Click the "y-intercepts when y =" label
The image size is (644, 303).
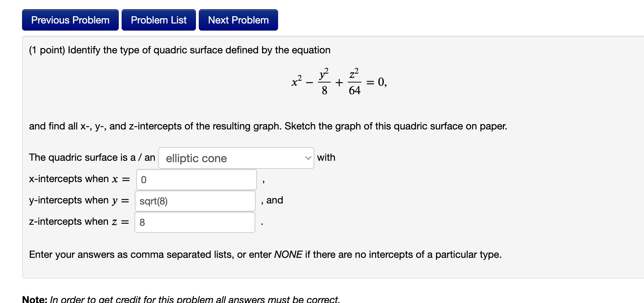[x=79, y=200]
